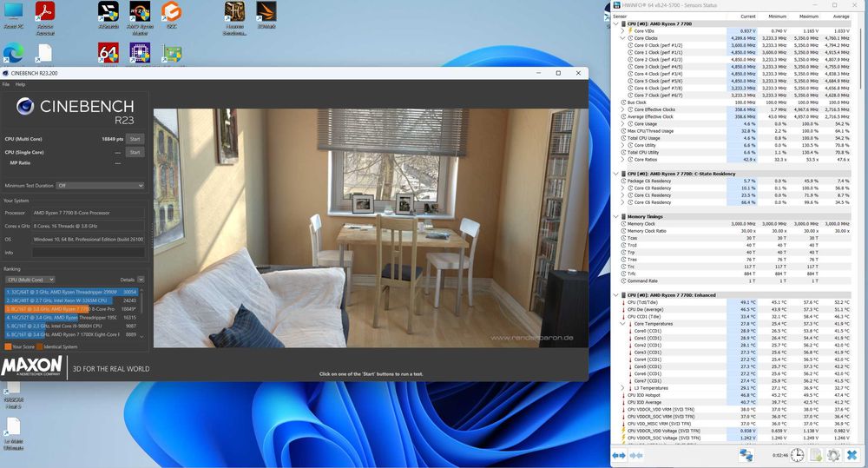
Task: Click the HWiNFO title bar app icon
Action: pos(616,5)
